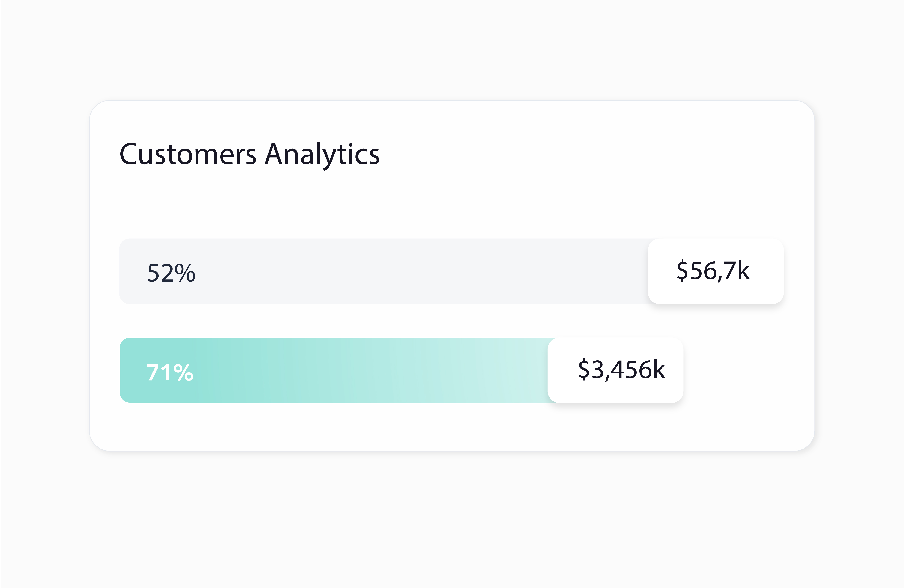Click the word Analytics in the title
904x588 pixels.
coord(322,154)
